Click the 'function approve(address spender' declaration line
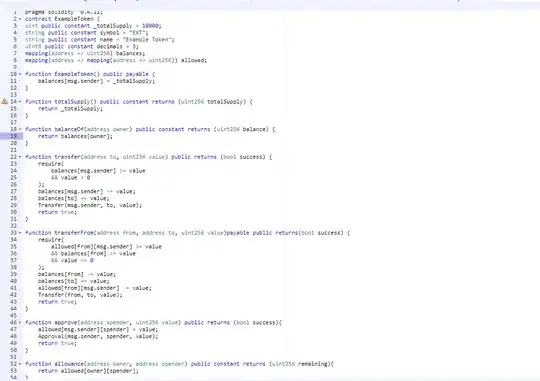The image size is (540, 381). pos(153,322)
